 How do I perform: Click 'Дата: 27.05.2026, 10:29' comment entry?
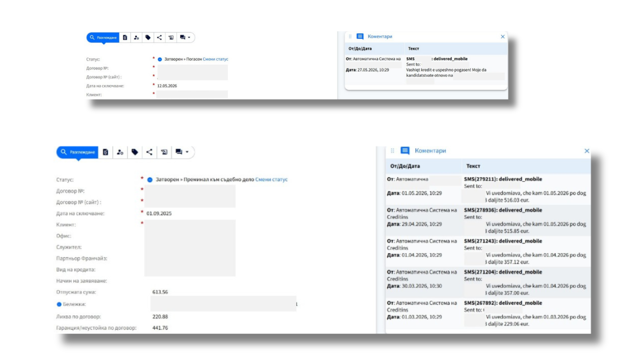(367, 70)
